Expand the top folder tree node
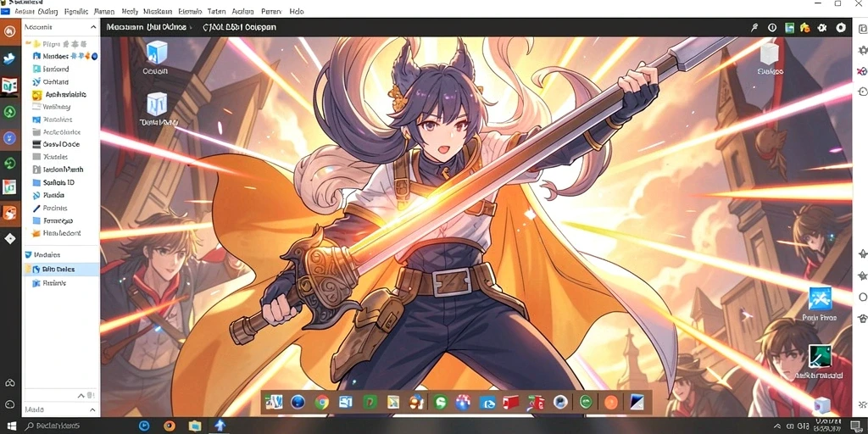Viewport: 868px width, 434px height. point(28,43)
